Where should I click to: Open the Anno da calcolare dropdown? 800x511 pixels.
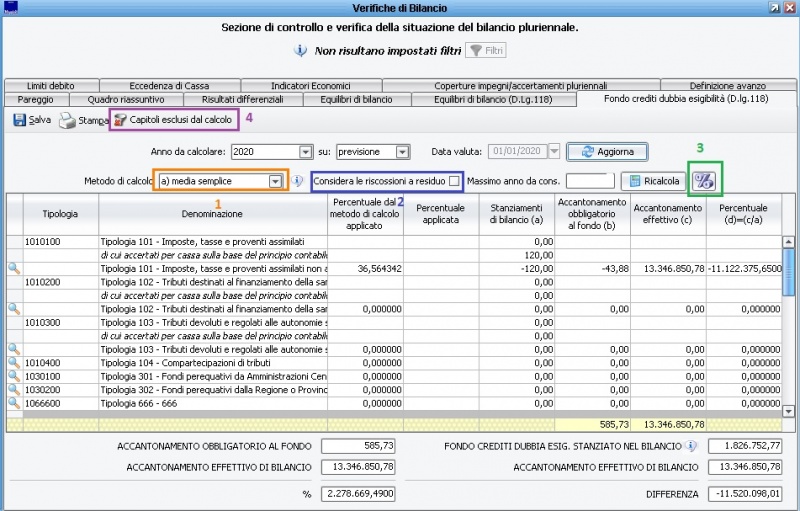pyautogui.click(x=303, y=152)
